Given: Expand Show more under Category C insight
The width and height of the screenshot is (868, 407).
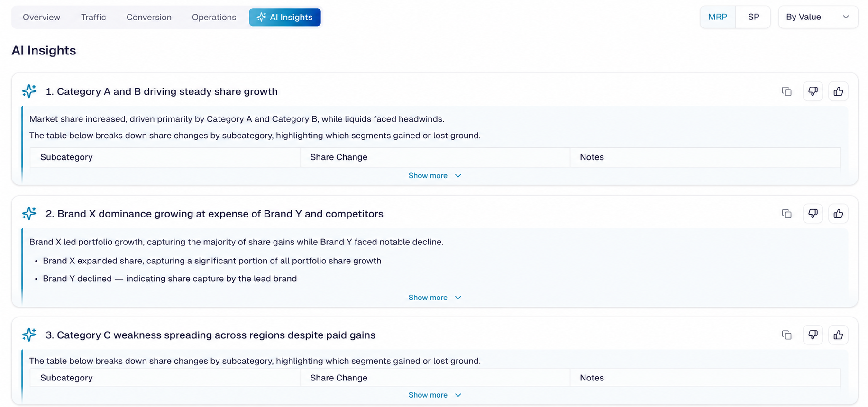Looking at the screenshot, I should [x=435, y=395].
